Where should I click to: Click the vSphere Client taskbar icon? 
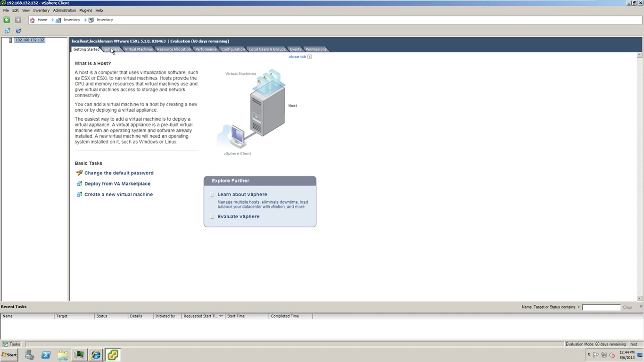pyautogui.click(x=113, y=355)
